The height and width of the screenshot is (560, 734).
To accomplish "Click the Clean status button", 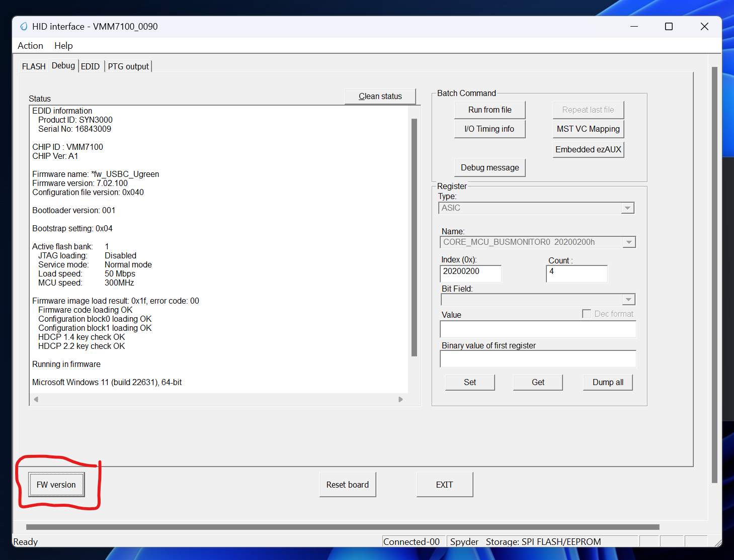I will (380, 96).
